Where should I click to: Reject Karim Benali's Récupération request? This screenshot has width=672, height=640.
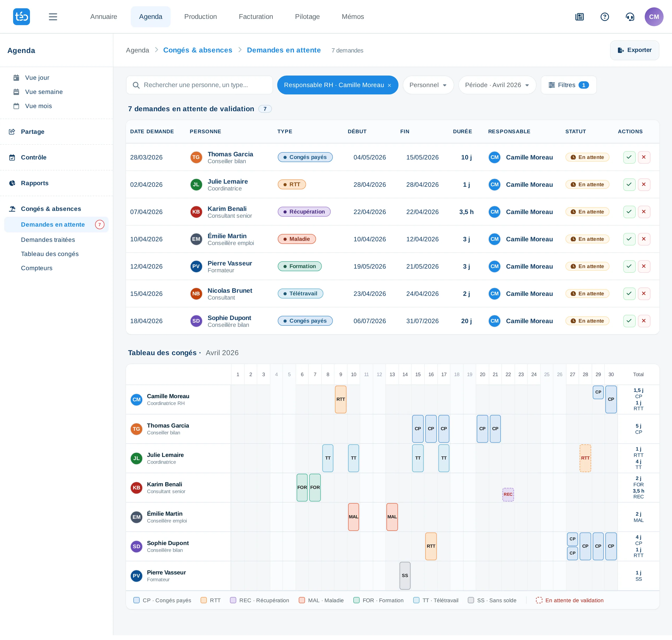coord(644,212)
